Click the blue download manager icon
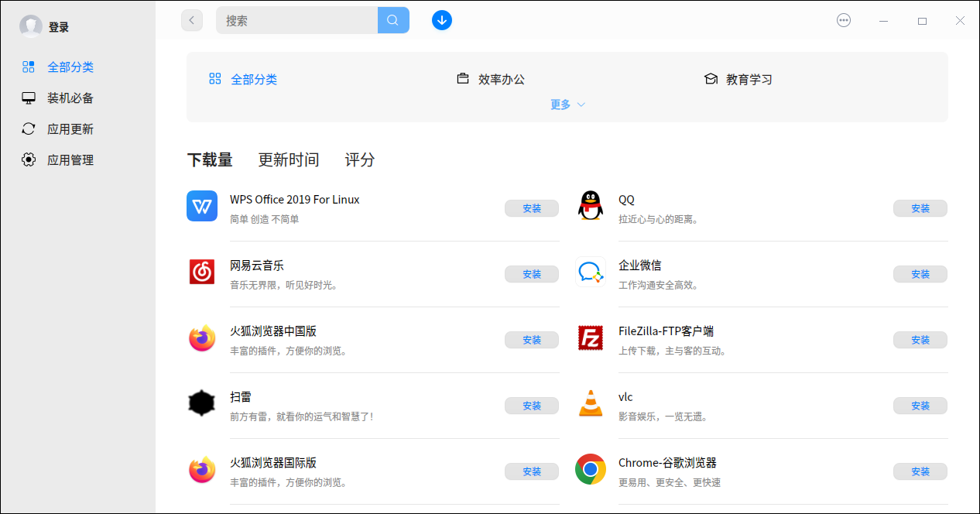Image resolution: width=980 pixels, height=514 pixels. click(x=442, y=20)
